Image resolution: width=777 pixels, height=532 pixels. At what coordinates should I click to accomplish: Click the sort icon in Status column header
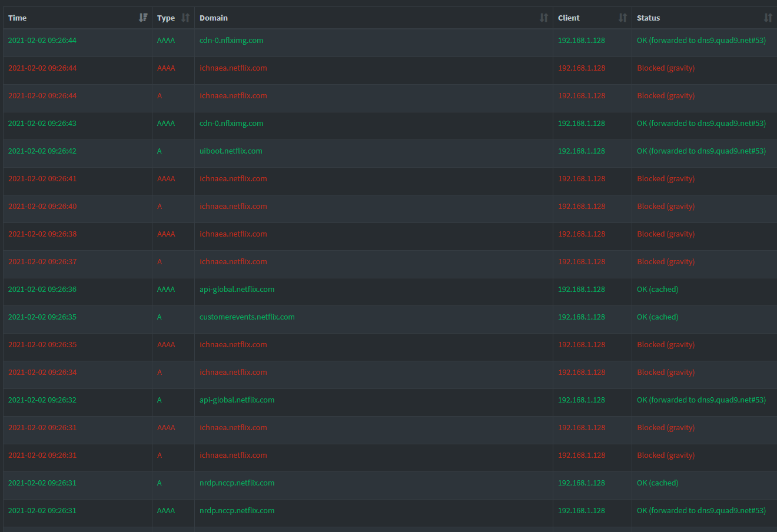click(x=768, y=18)
